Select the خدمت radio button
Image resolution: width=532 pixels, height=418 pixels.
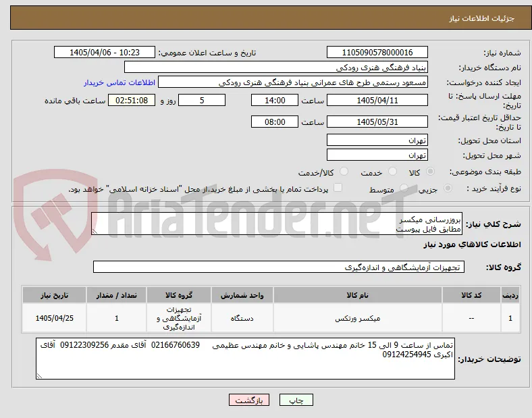pyautogui.click(x=392, y=172)
